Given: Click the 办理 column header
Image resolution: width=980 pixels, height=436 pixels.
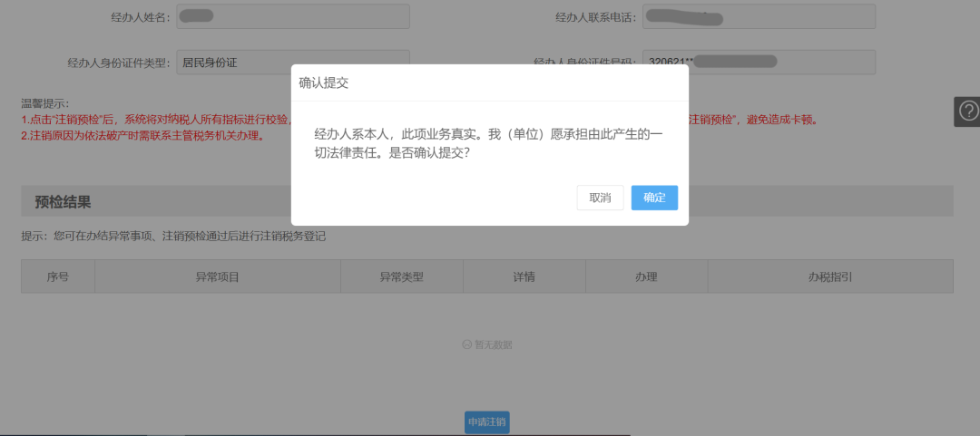Looking at the screenshot, I should [x=646, y=276].
